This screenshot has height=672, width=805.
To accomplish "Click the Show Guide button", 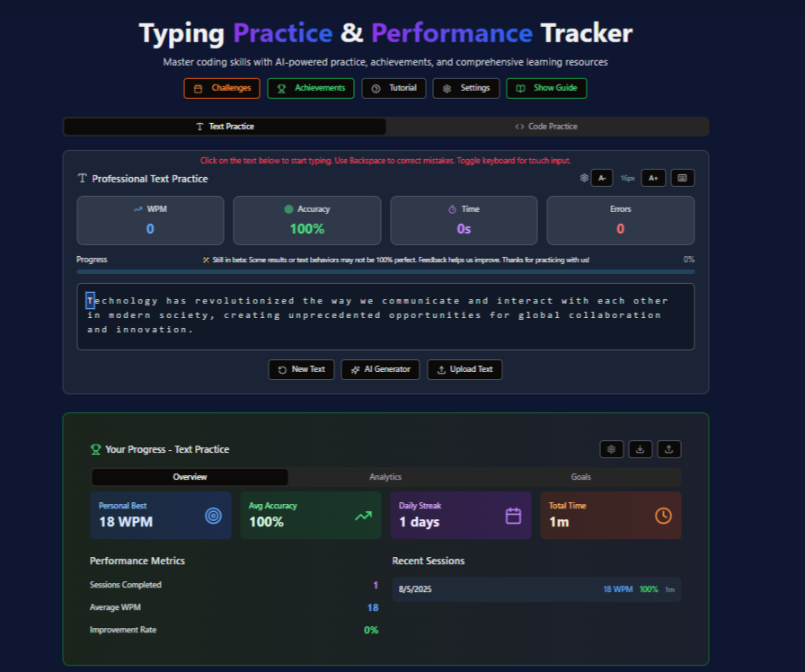I will tap(546, 88).
